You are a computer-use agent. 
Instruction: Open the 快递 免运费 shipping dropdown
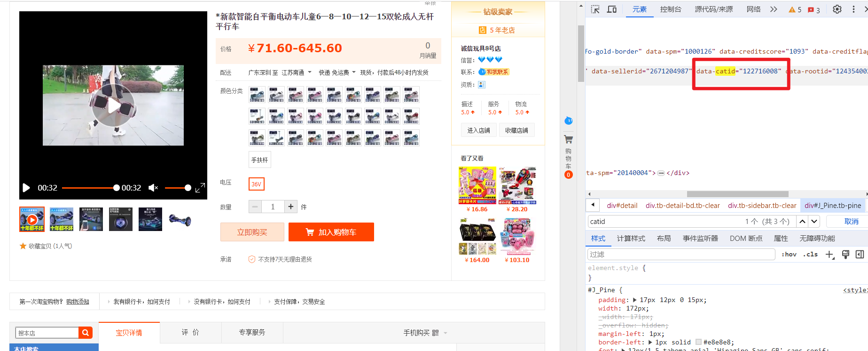tap(337, 72)
